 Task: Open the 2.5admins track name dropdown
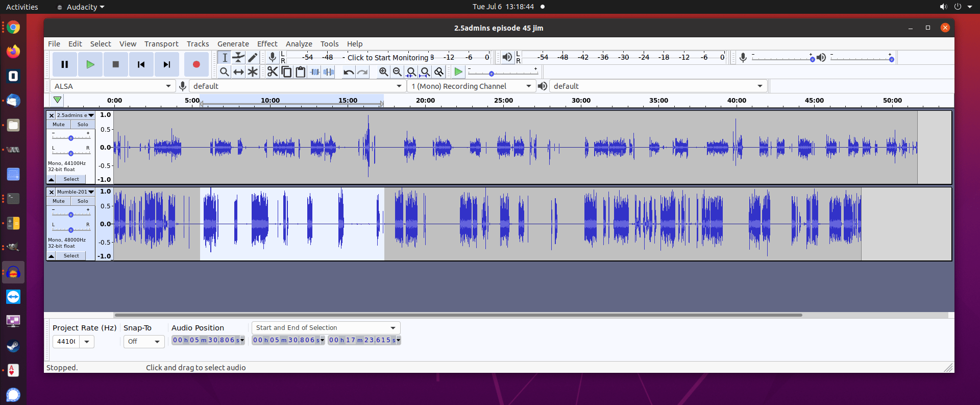pyautogui.click(x=75, y=115)
